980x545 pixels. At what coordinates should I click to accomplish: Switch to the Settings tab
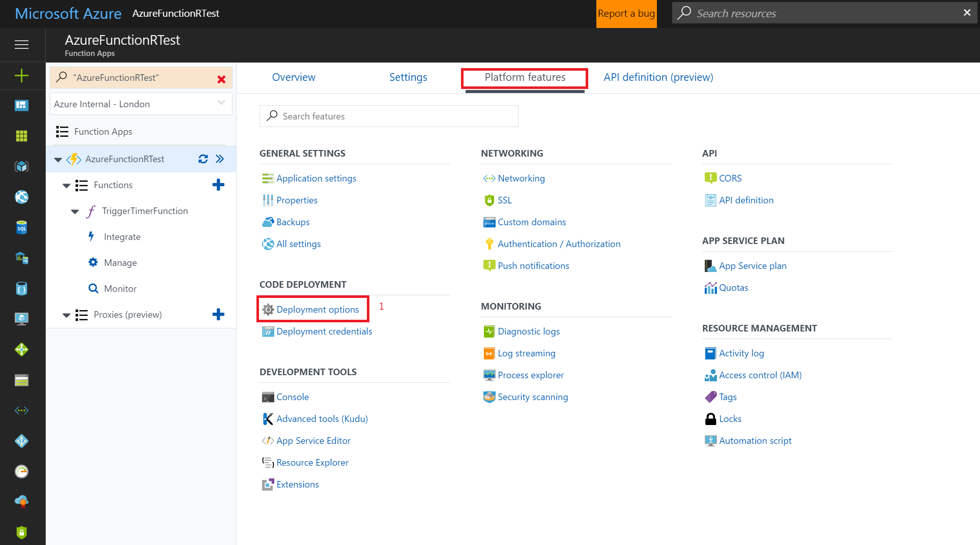408,77
